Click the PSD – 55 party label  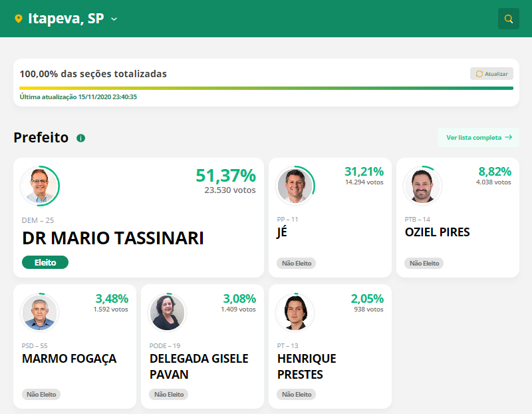pos(35,345)
